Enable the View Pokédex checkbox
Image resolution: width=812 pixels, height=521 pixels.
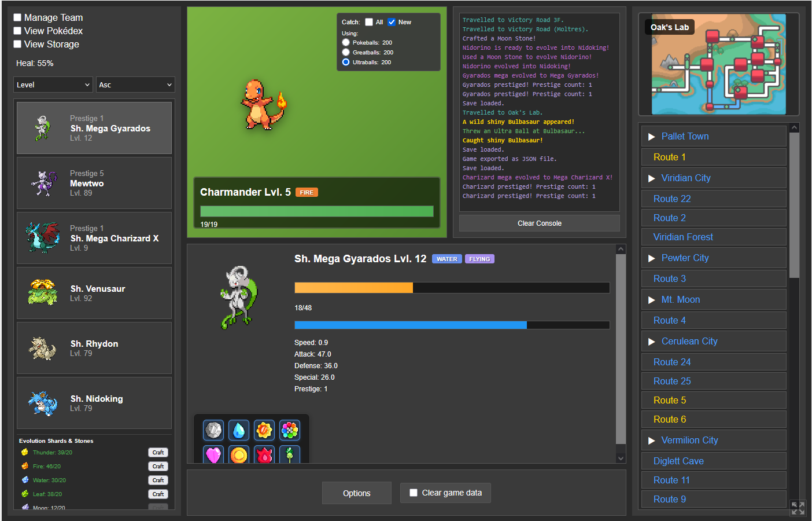click(17, 31)
